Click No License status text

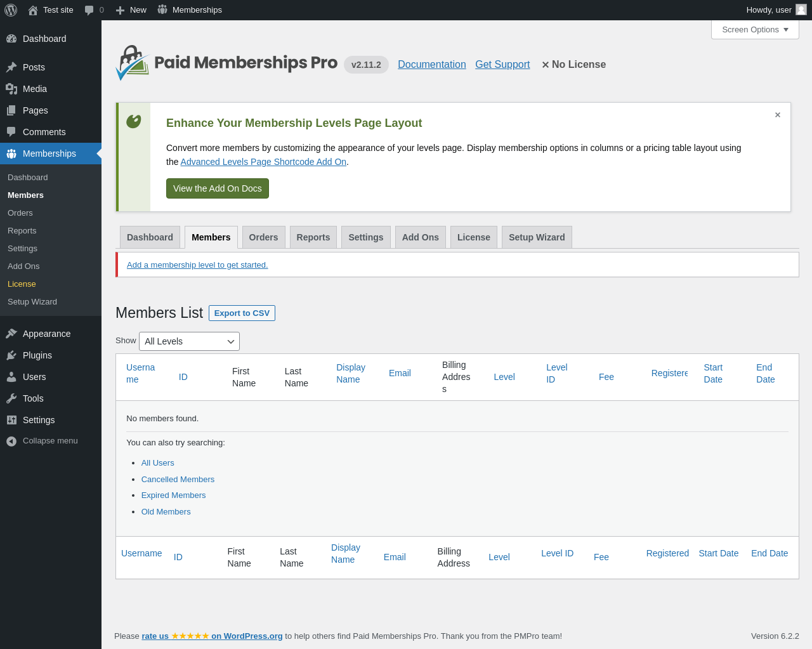click(x=573, y=65)
